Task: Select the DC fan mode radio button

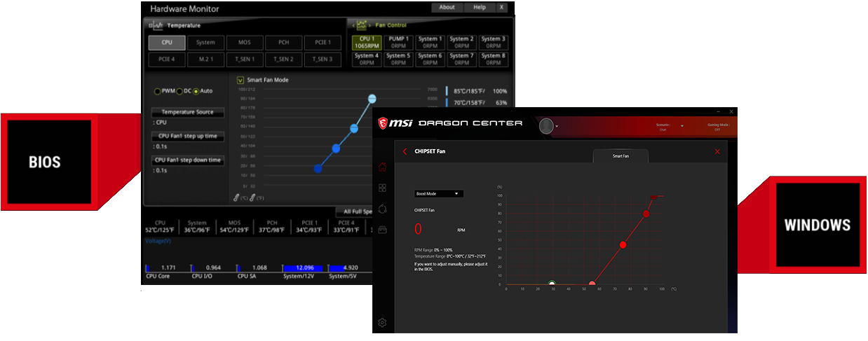Action: [x=179, y=91]
